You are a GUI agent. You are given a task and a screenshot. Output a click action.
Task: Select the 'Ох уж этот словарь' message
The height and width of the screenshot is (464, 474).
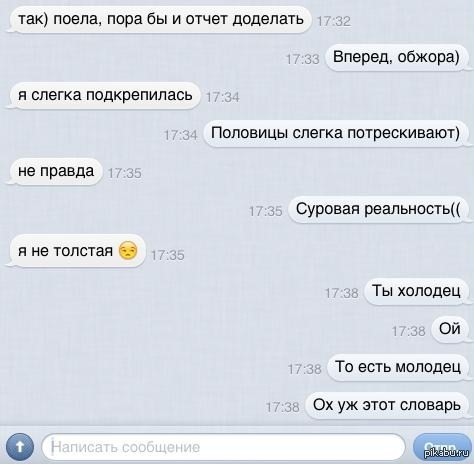tap(388, 406)
